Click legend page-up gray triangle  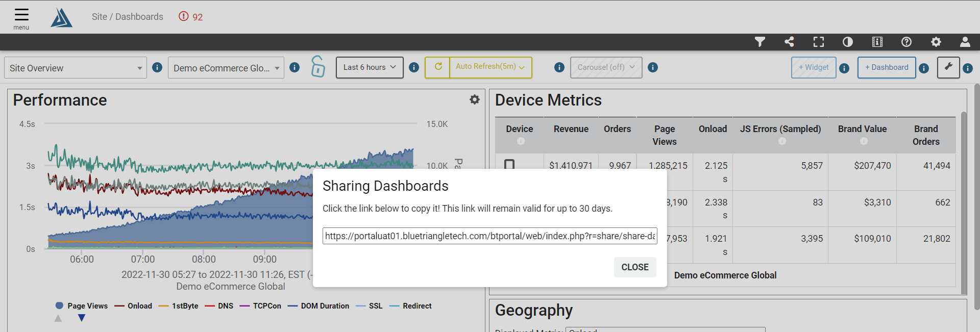[58, 318]
